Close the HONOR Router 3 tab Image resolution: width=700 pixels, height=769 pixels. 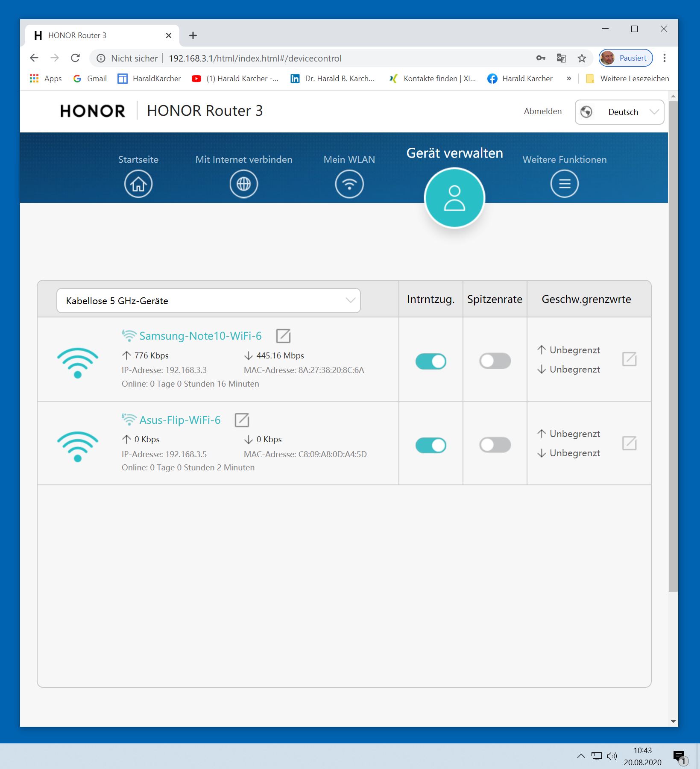click(x=169, y=35)
